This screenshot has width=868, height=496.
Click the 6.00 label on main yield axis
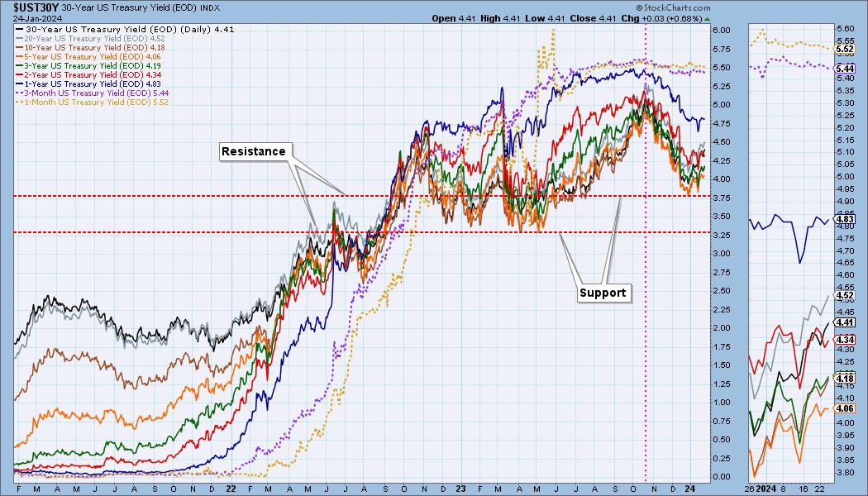coord(722,31)
